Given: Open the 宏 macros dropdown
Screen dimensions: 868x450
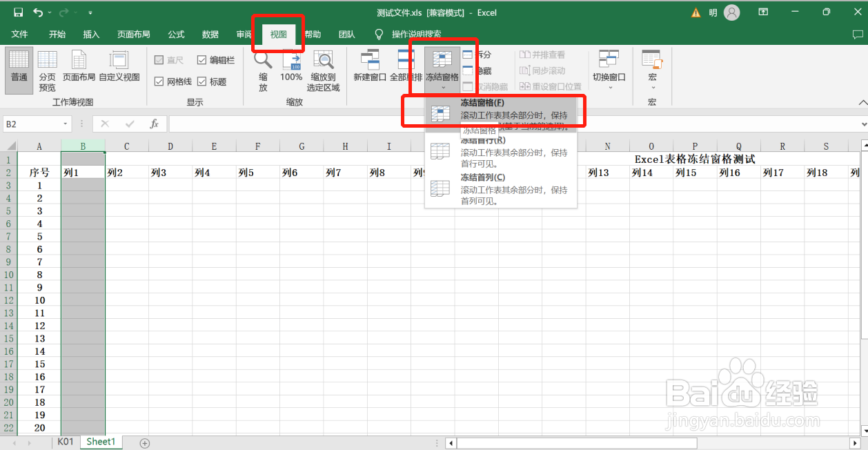Looking at the screenshot, I should click(x=652, y=70).
